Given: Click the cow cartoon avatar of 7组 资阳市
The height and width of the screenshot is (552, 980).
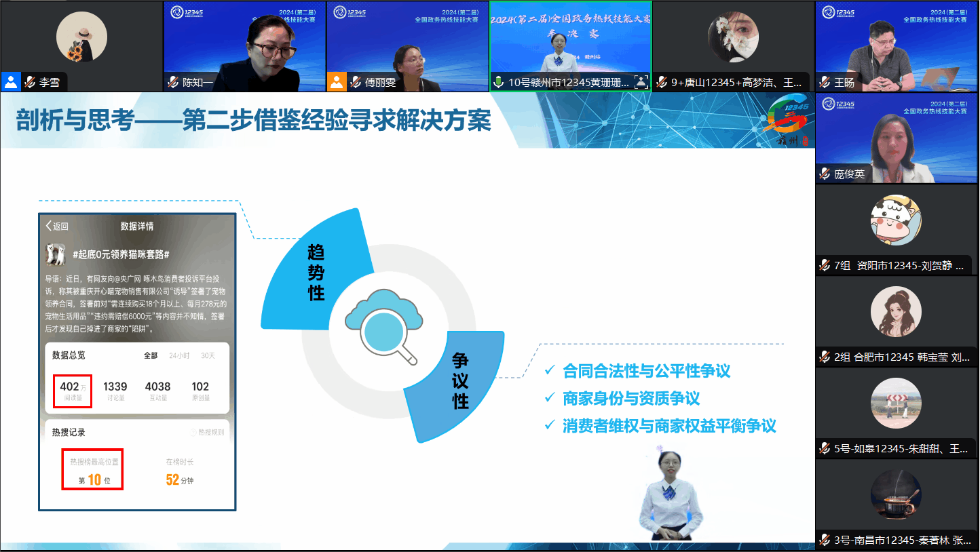Looking at the screenshot, I should [x=896, y=220].
